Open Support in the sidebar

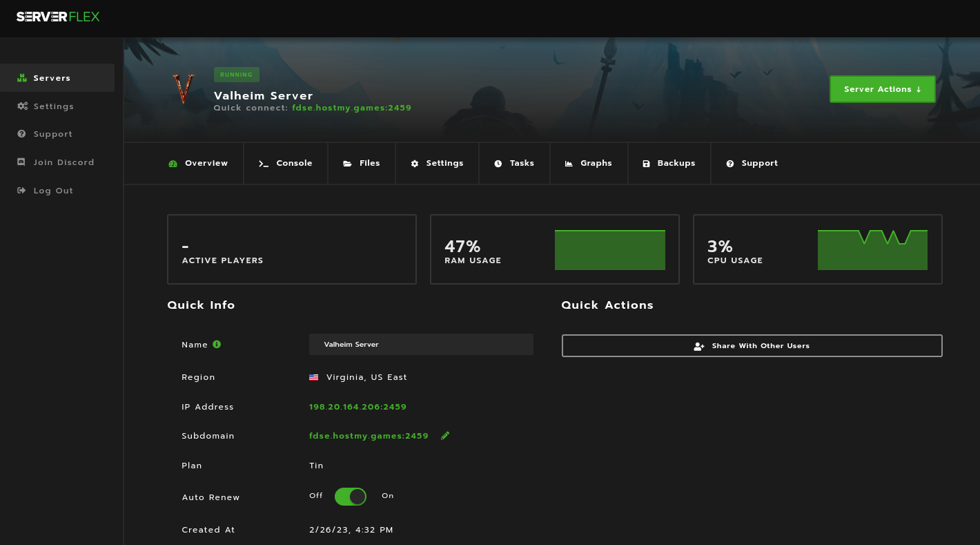tap(57, 134)
